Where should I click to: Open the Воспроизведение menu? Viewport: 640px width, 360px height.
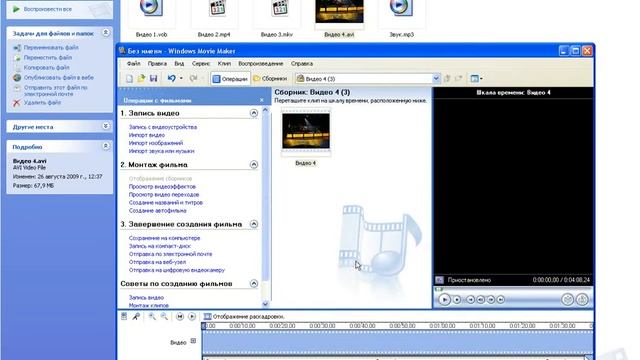click(x=261, y=64)
